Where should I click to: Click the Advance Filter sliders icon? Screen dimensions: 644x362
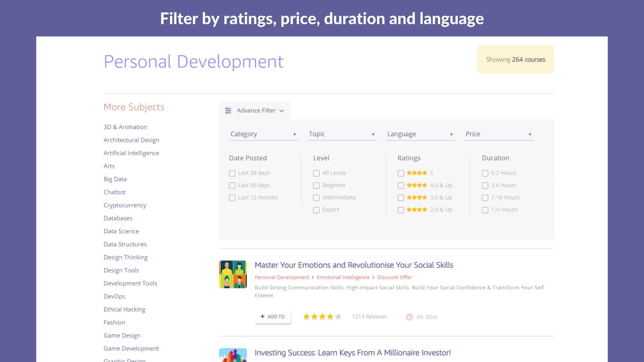tap(228, 111)
